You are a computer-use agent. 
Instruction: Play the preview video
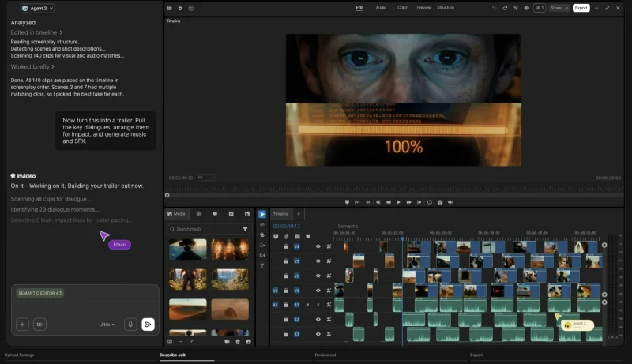point(399,202)
